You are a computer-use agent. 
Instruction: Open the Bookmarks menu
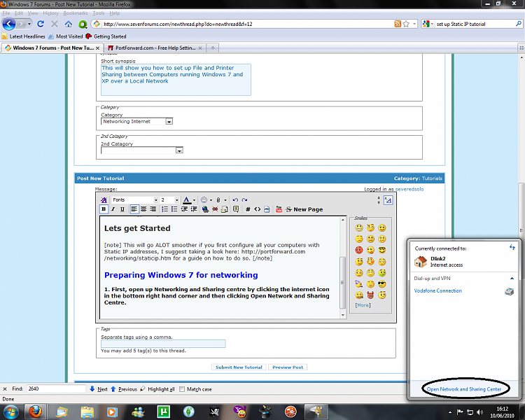76,13
